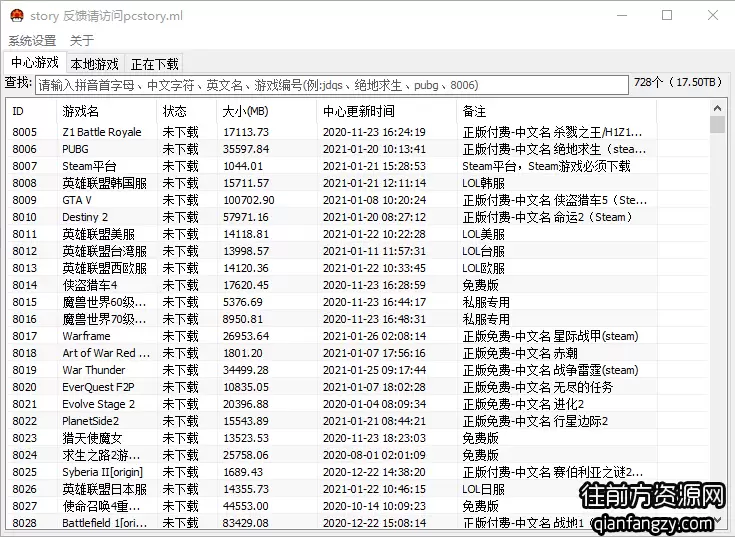Image resolution: width=735 pixels, height=537 pixels.
Task: Click the note 正版免费-中文名 赤潮
Action: tap(520, 353)
